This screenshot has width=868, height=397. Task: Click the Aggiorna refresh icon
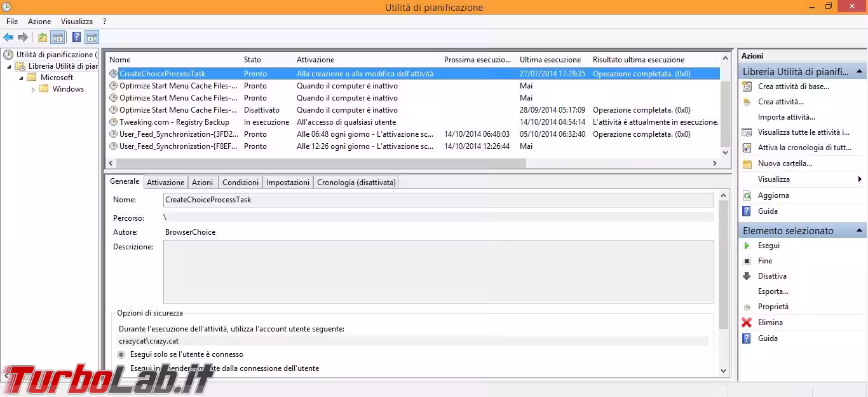click(x=747, y=195)
